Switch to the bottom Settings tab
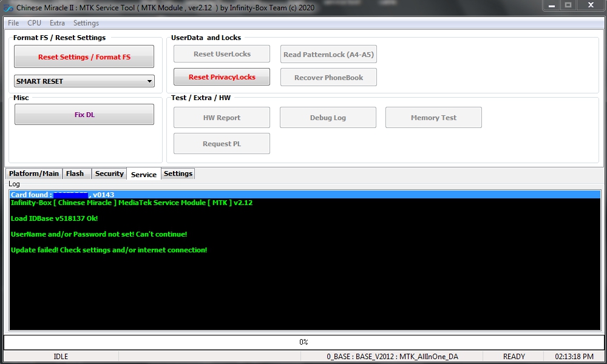The width and height of the screenshot is (607, 364). pos(178,174)
